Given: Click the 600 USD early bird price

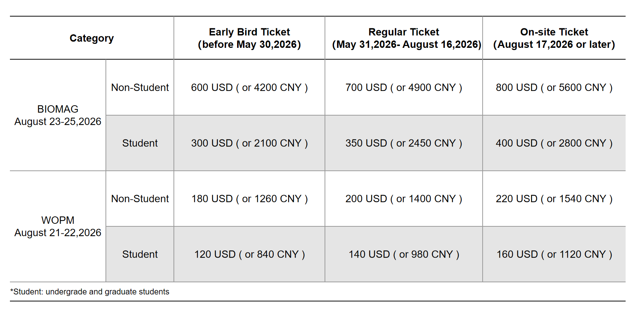Looking at the screenshot, I should (x=249, y=88).
